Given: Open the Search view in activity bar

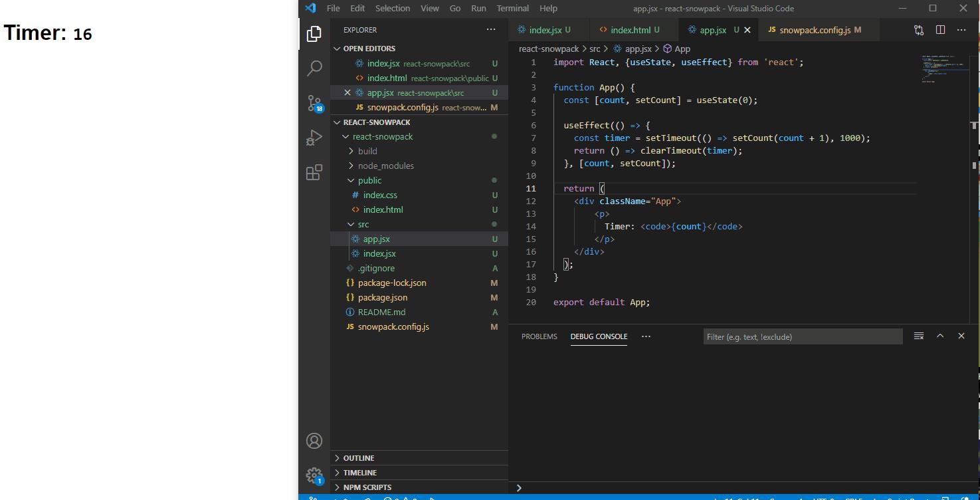Looking at the screenshot, I should coord(314,68).
